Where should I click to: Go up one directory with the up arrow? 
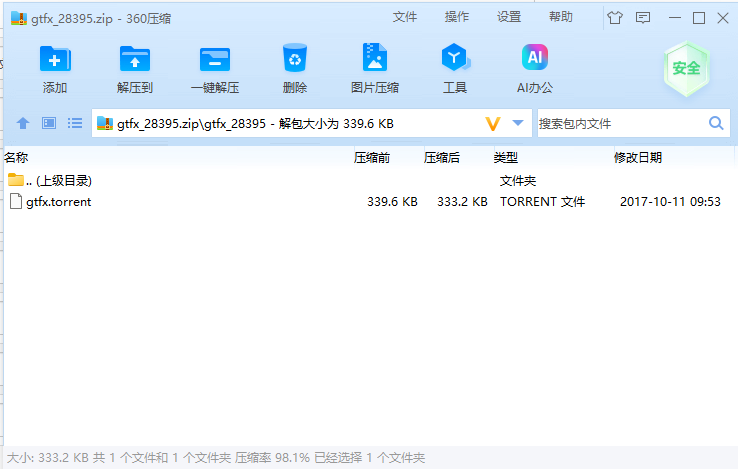23,123
